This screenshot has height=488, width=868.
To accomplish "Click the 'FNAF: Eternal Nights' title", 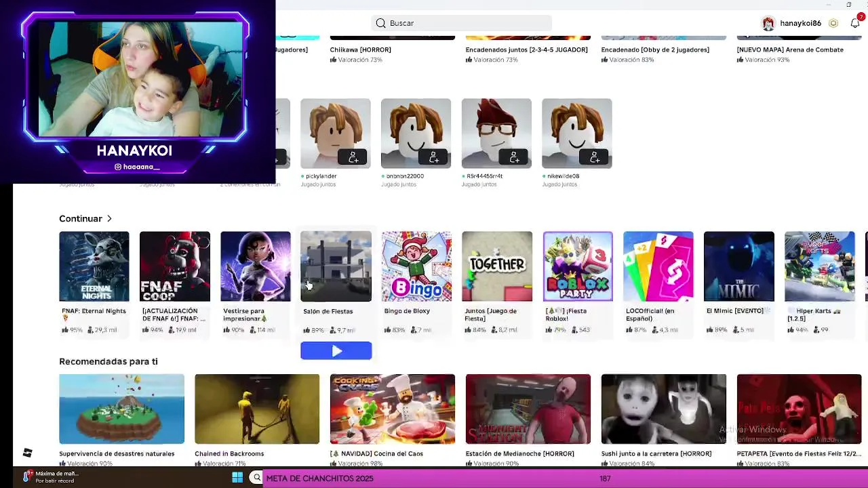I will (94, 311).
